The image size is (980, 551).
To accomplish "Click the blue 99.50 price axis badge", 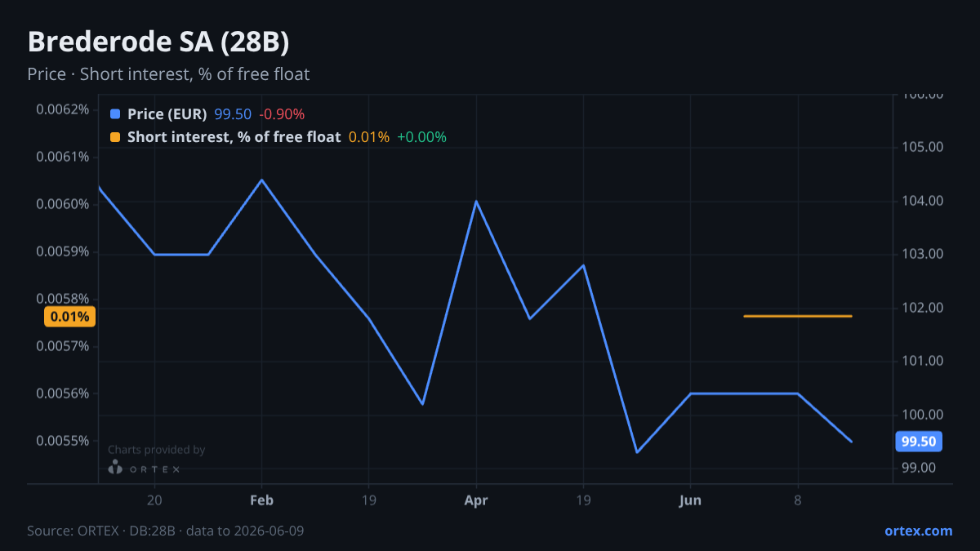I will coord(919,442).
